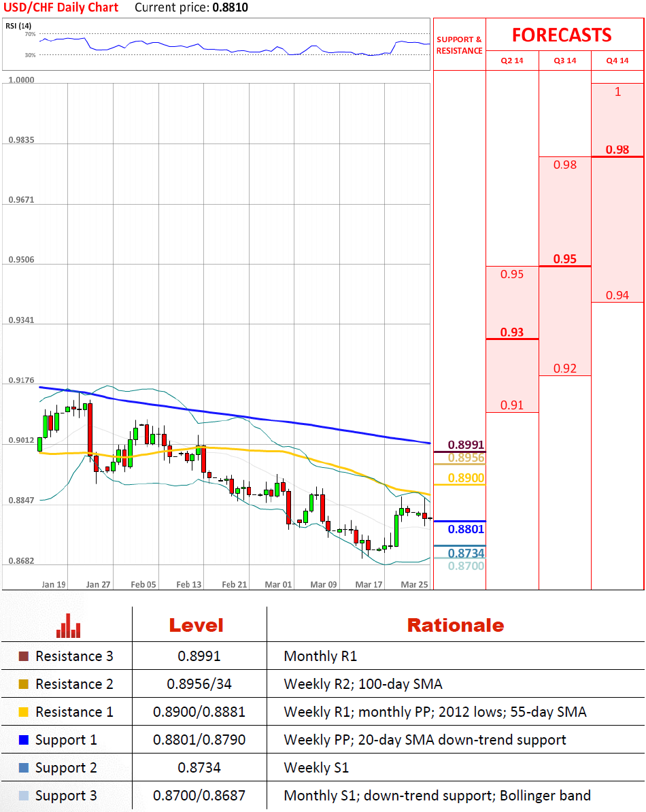Image resolution: width=646 pixels, height=812 pixels.
Task: Click the SUPPORT & RESISTANCE header
Action: tap(459, 45)
